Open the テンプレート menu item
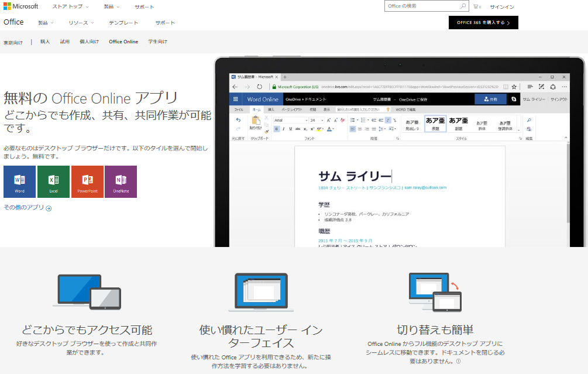 tap(123, 23)
